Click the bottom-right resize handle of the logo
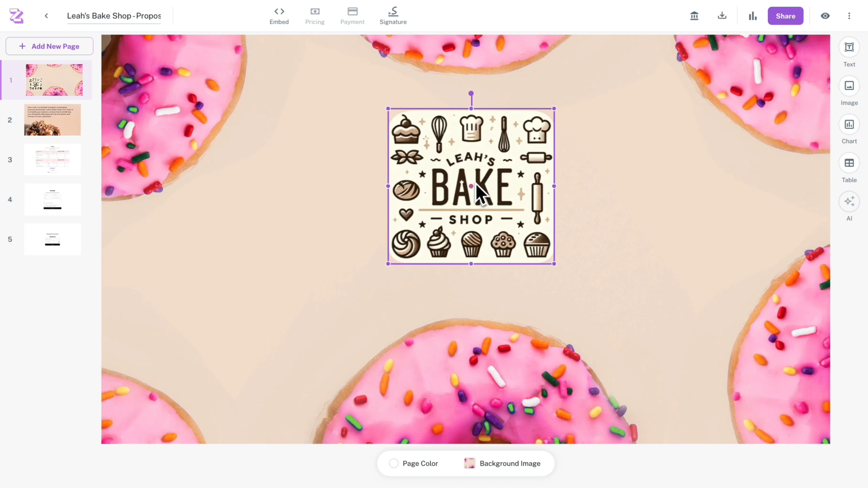The width and height of the screenshot is (868, 488). (554, 264)
